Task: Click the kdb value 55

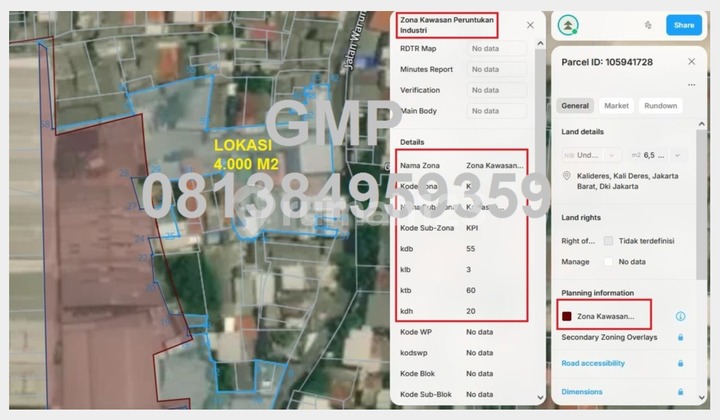Action: [471, 249]
